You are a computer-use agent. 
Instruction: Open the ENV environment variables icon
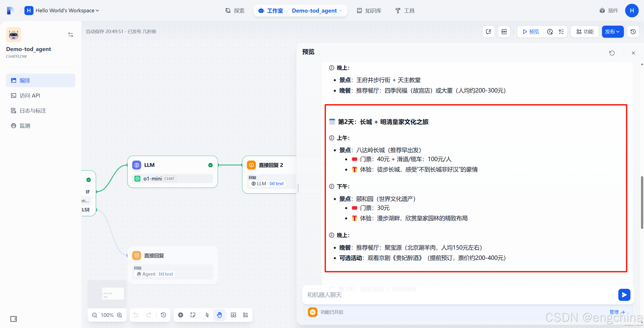504,32
